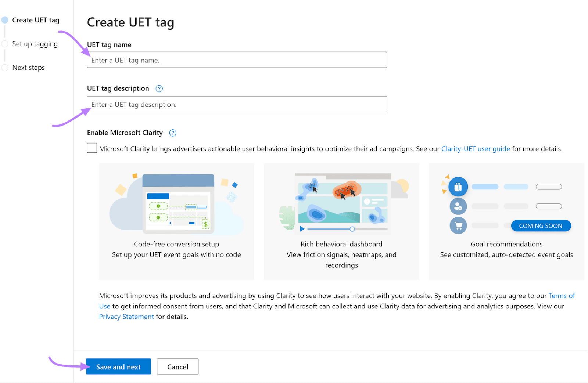588x383 pixels.
Task: Click the shopping bag goal icon
Action: [458, 187]
